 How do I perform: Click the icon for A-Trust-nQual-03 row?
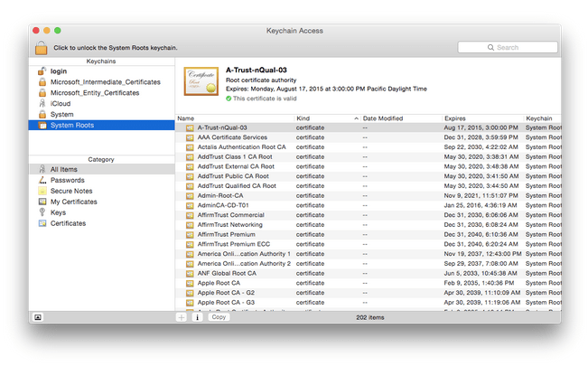(x=190, y=128)
